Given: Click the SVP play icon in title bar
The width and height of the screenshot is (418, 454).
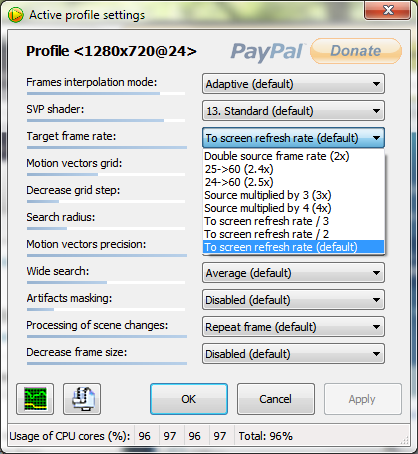Looking at the screenshot, I should (15, 15).
